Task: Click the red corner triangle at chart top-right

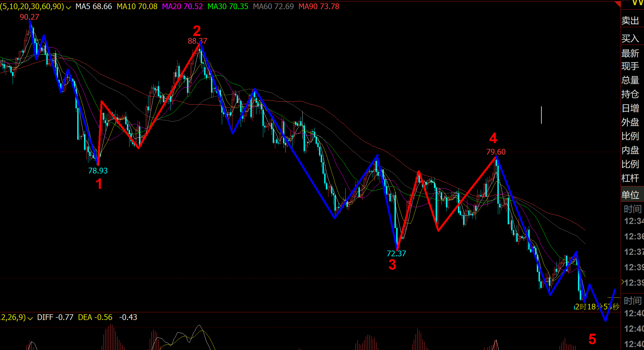Action: (x=617, y=4)
